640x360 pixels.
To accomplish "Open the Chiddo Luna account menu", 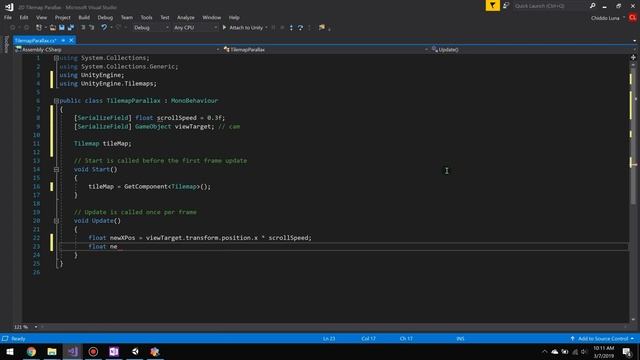I will [x=607, y=18].
